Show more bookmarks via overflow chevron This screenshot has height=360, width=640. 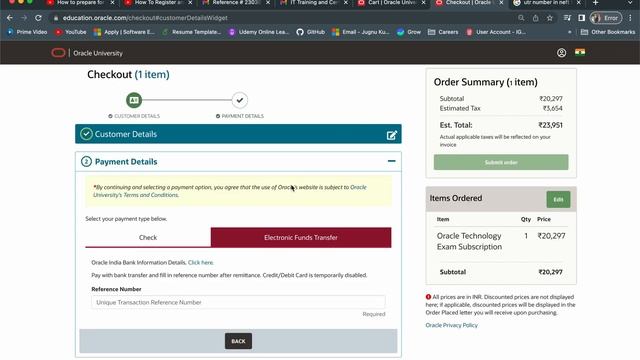569,32
